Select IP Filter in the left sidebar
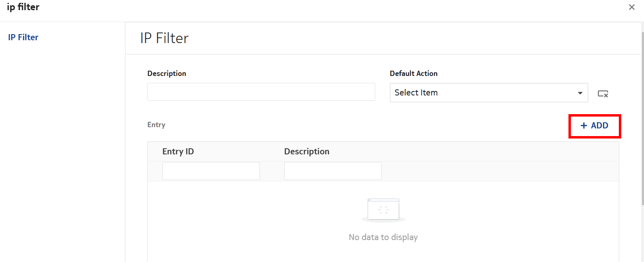The height and width of the screenshot is (262, 644). point(23,37)
